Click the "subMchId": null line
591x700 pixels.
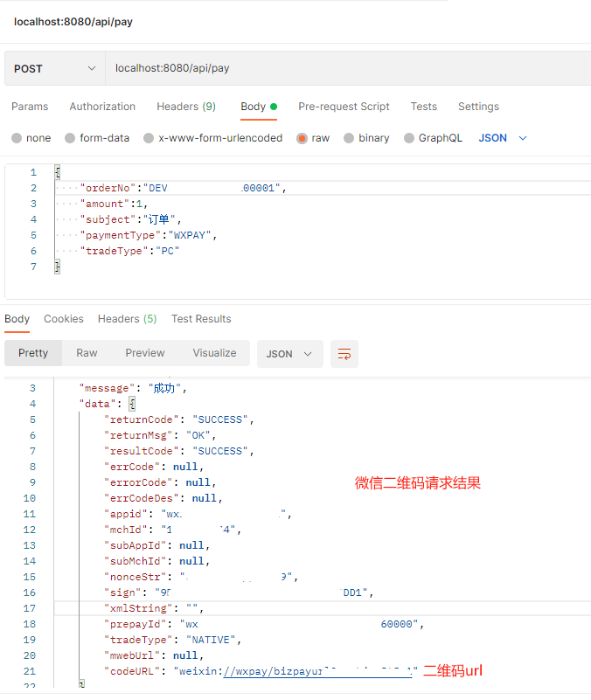click(x=156, y=561)
